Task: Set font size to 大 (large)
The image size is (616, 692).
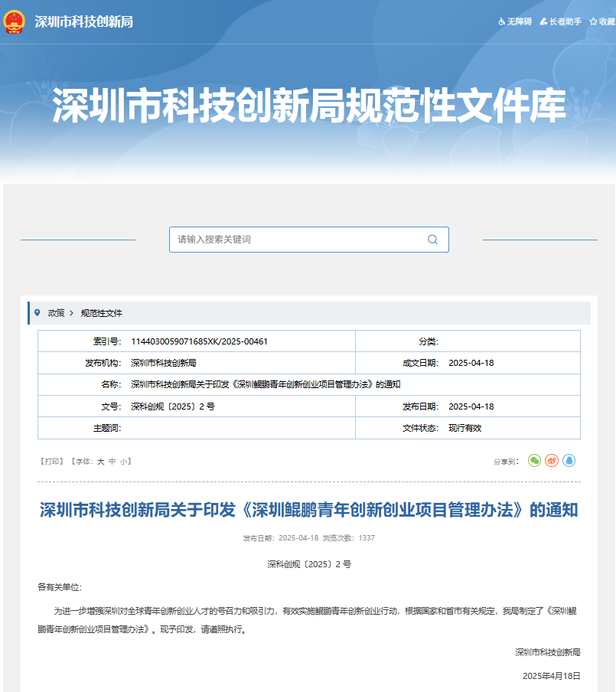Action: pyautogui.click(x=100, y=462)
